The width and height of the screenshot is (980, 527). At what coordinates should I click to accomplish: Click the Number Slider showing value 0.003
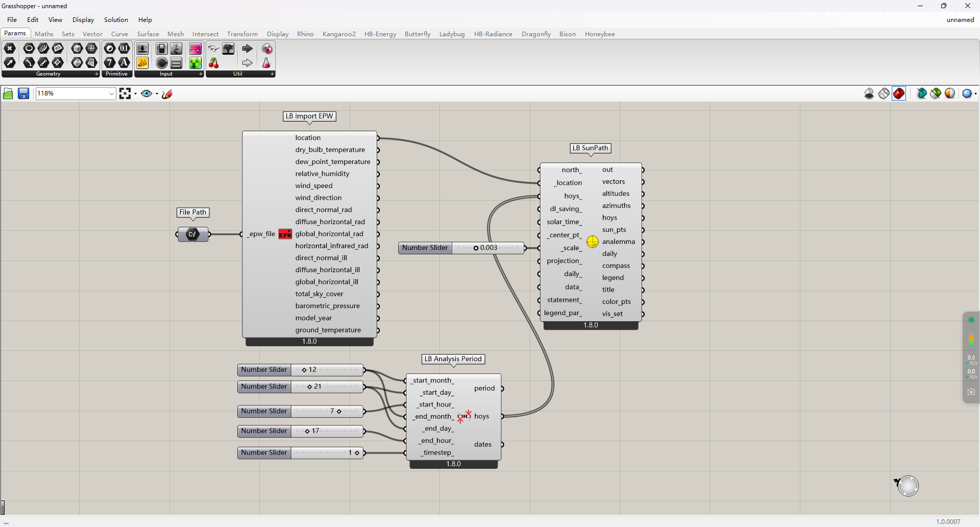[x=462, y=248]
